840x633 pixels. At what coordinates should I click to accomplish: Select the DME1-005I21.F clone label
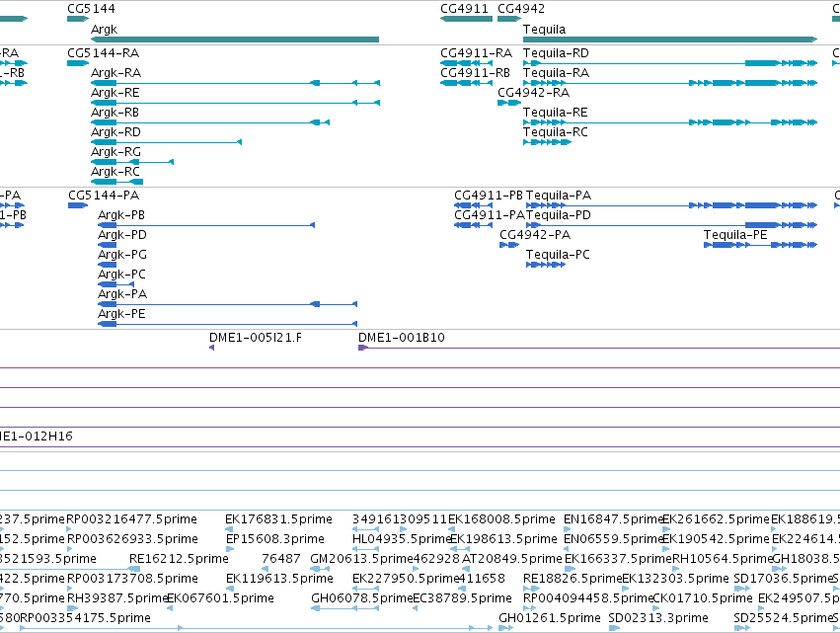click(x=255, y=338)
